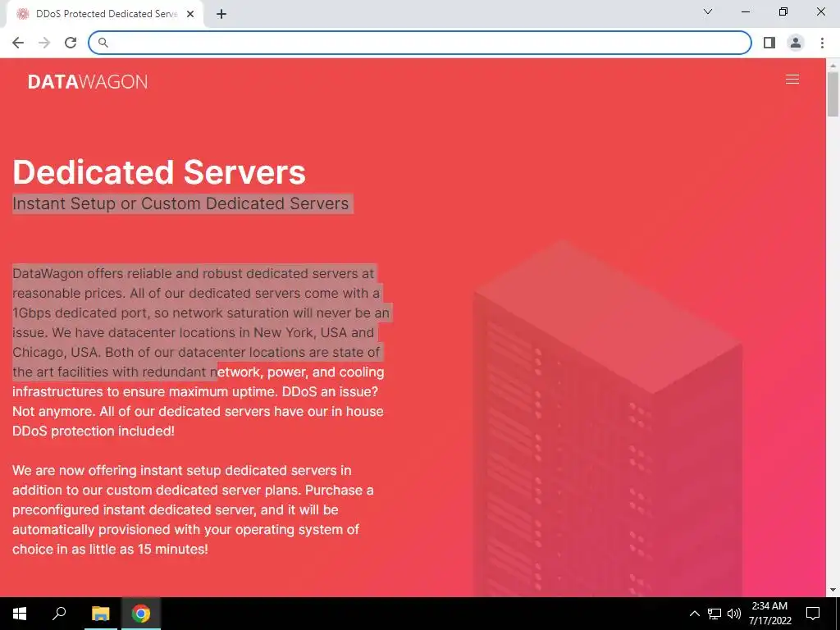Restore down the Chrome window

[783, 11]
